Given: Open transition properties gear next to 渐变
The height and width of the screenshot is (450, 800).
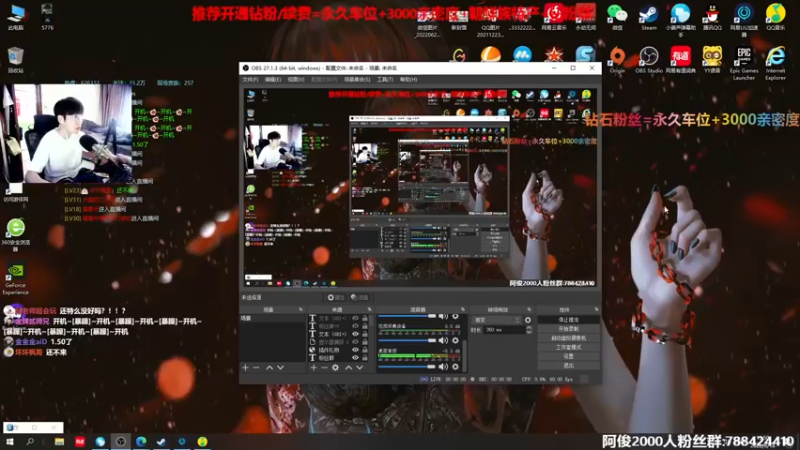Looking at the screenshot, I should click(x=528, y=320).
